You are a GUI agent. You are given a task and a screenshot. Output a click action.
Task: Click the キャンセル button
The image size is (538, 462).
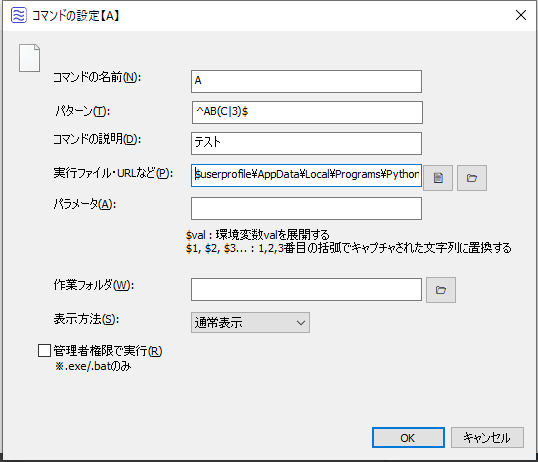pos(487,438)
